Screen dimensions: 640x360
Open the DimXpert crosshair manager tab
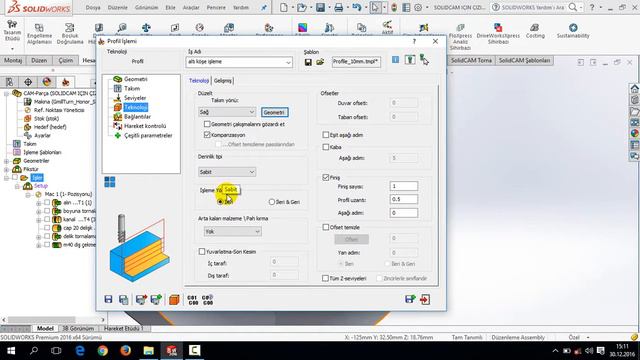(28, 82)
